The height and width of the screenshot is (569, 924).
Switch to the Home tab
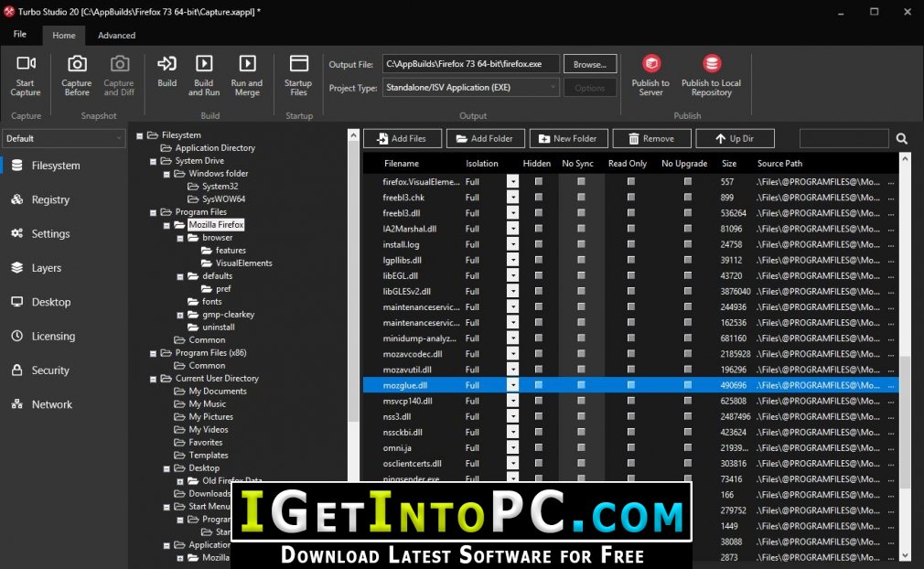(x=64, y=36)
